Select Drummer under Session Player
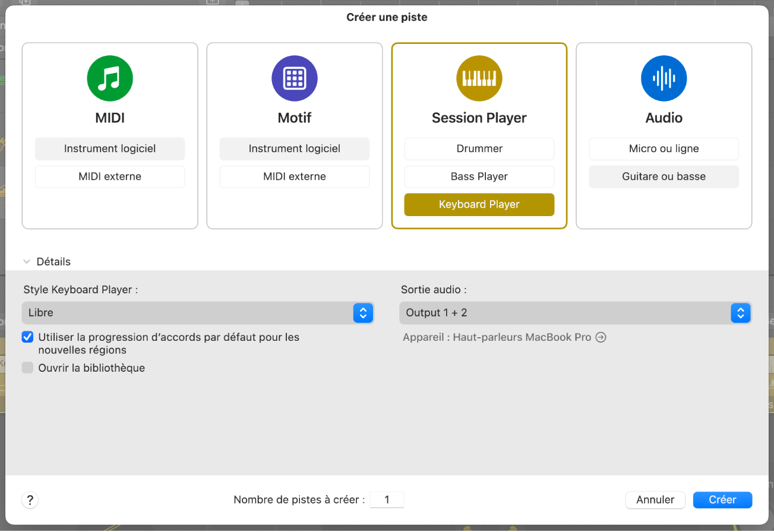 (479, 148)
